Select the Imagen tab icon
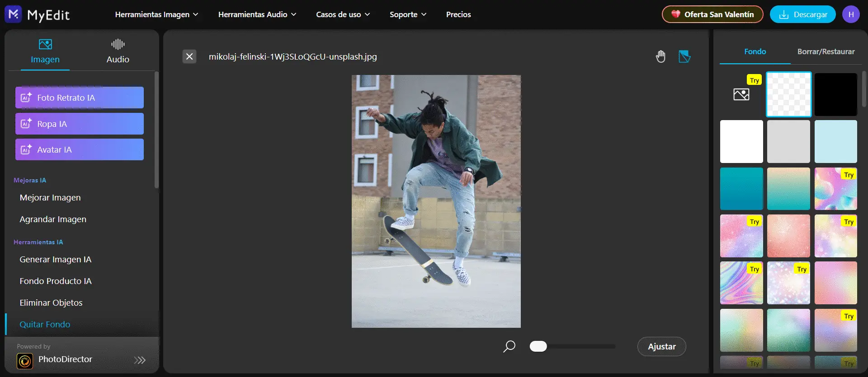This screenshot has height=377, width=868. pos(45,44)
